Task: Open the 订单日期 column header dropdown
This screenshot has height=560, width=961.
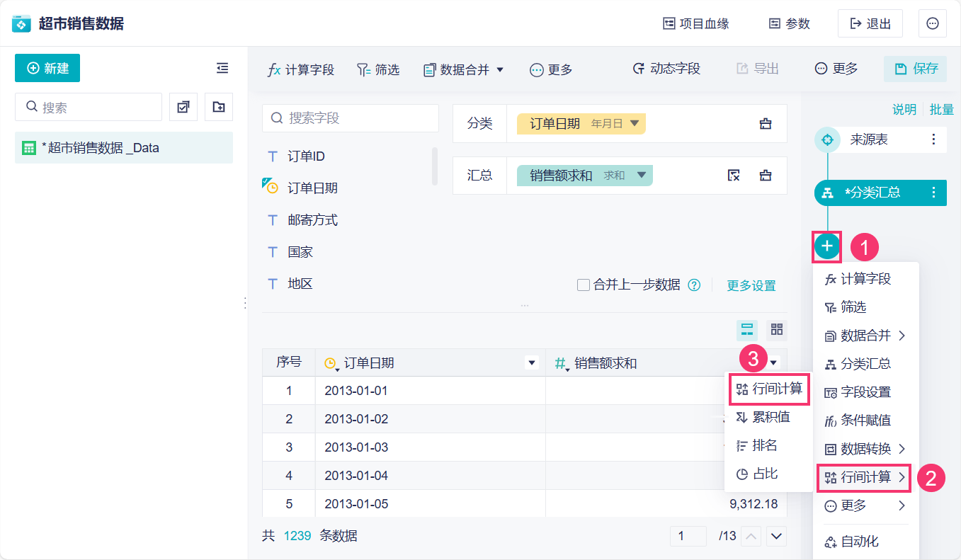Action: [x=532, y=363]
